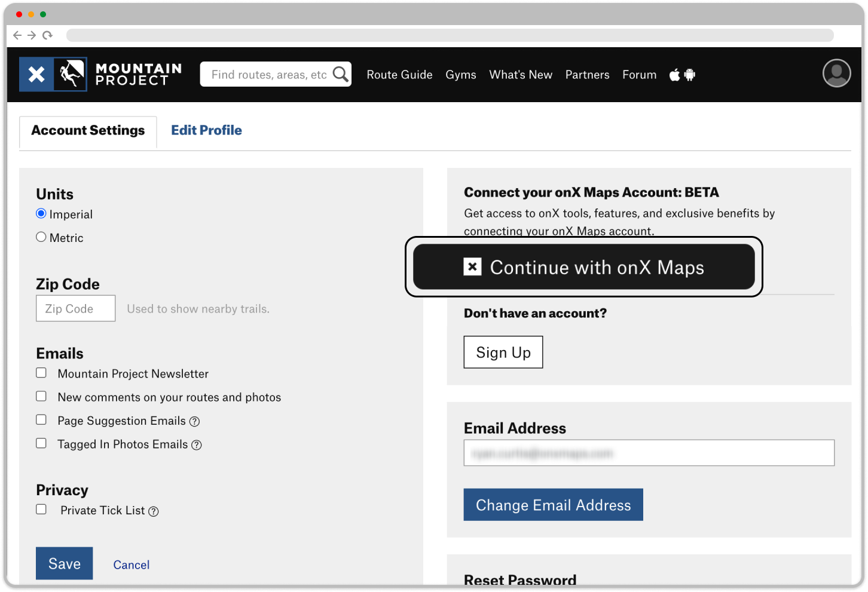868x592 pixels.
Task: Open the Apple app store icon
Action: (674, 75)
